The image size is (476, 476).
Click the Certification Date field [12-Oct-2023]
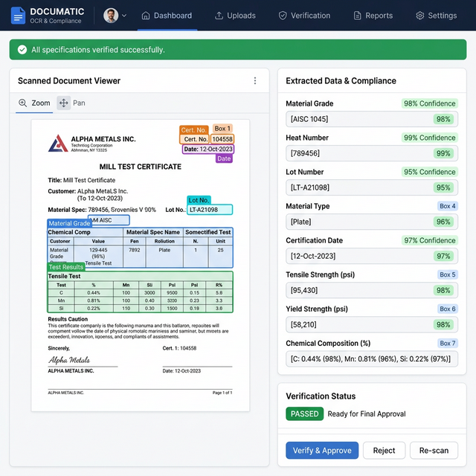click(x=372, y=256)
